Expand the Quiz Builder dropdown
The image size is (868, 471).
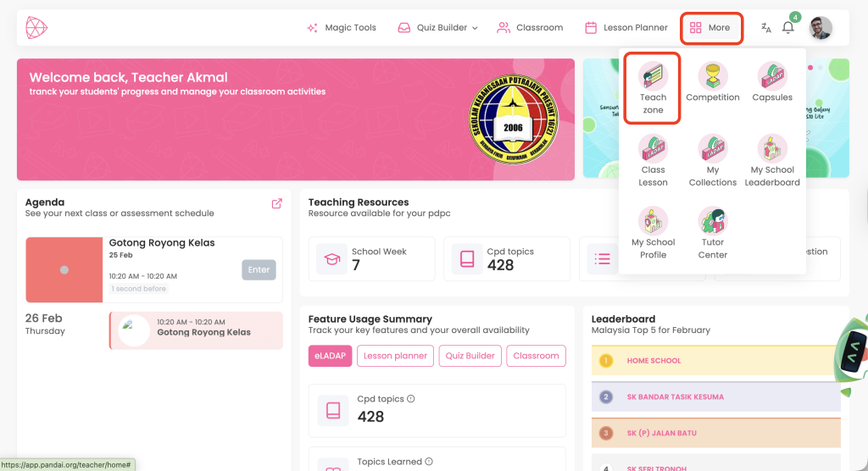point(438,28)
